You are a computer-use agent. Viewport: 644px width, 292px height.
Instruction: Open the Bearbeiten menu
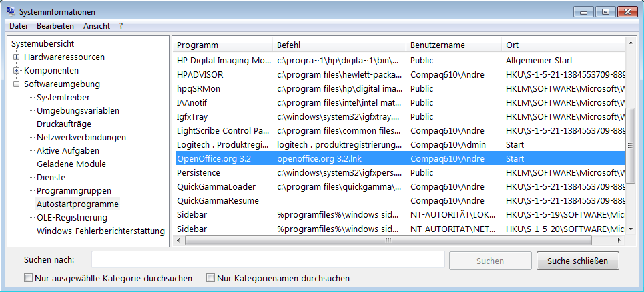pos(55,26)
